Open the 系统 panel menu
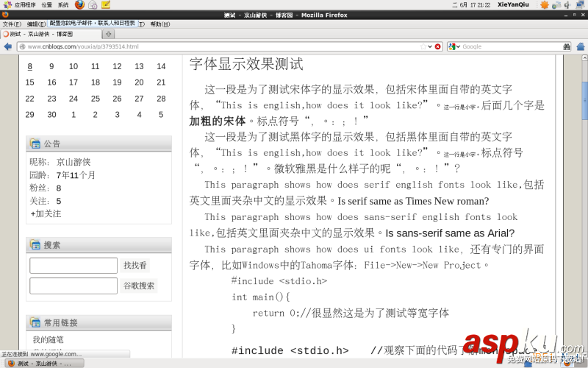Image resolution: width=588 pixels, height=368 pixels. click(63, 4)
